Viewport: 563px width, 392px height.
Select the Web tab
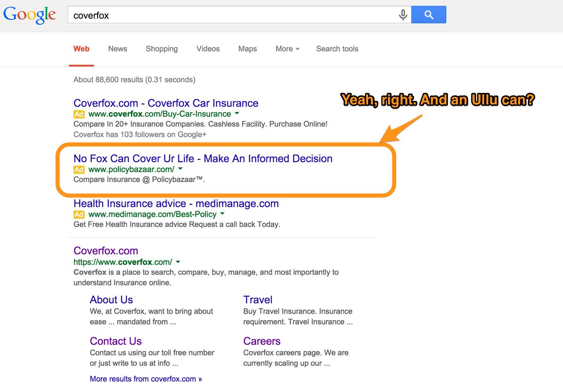click(82, 49)
